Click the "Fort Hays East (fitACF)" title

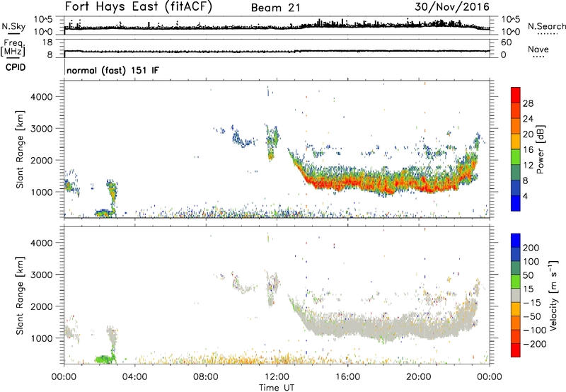pyautogui.click(x=139, y=7)
